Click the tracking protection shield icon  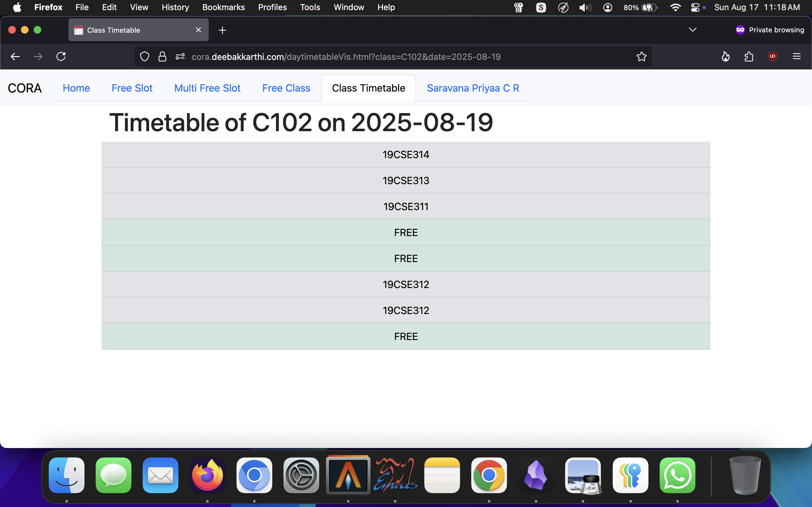coord(144,57)
